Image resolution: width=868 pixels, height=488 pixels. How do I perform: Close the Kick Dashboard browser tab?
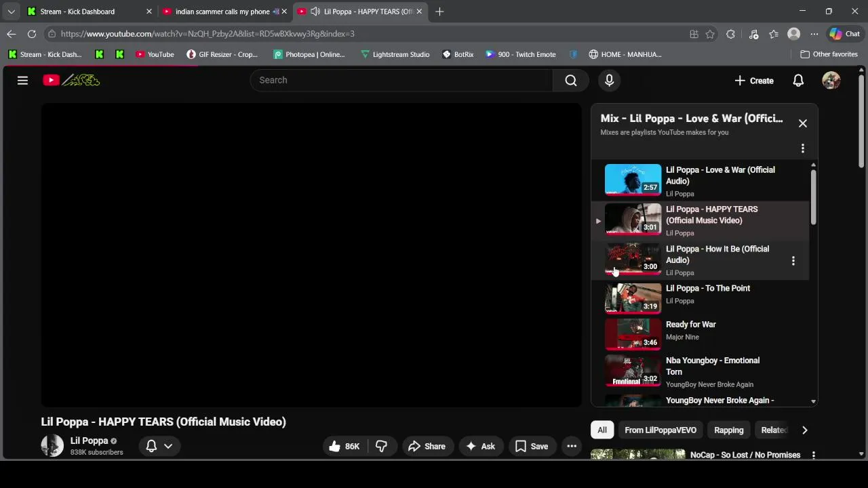pyautogui.click(x=149, y=12)
